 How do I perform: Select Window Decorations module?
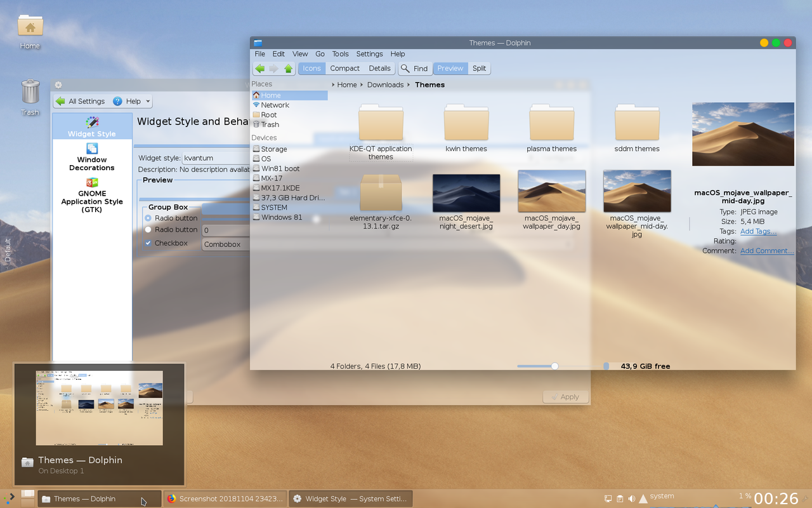point(92,156)
